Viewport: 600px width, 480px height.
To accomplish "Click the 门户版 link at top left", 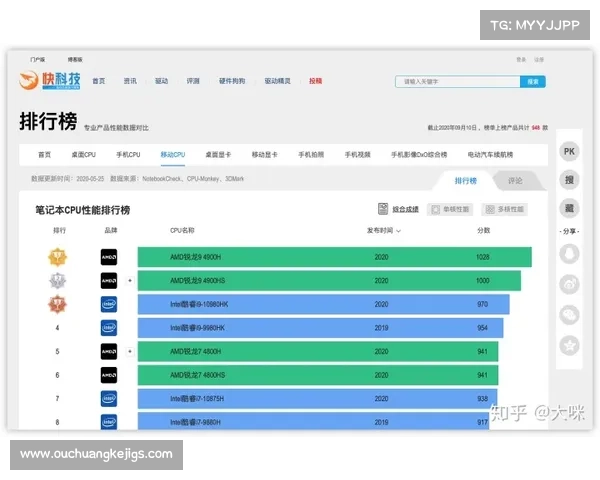I will [x=38, y=59].
